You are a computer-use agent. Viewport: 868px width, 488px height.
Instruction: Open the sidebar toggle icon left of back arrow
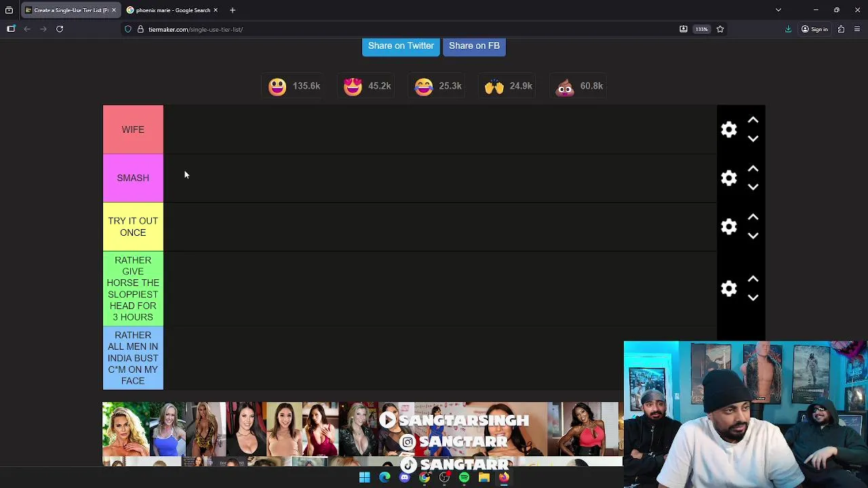11,29
